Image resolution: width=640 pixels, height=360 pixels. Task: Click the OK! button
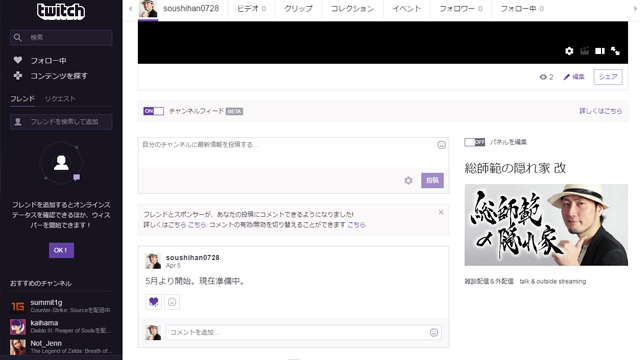[61, 250]
